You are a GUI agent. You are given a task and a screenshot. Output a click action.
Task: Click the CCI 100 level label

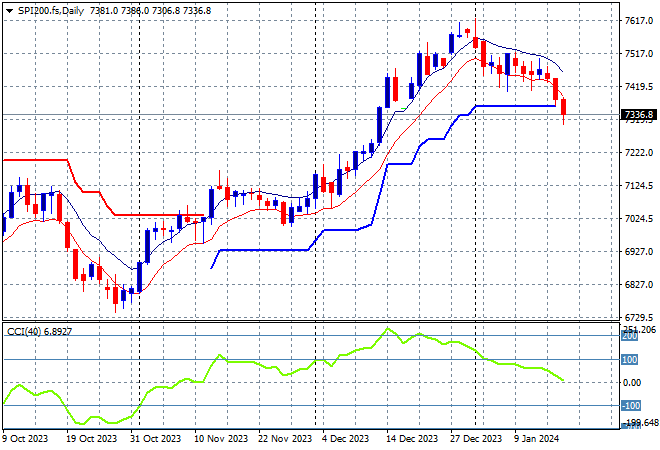[632, 359]
